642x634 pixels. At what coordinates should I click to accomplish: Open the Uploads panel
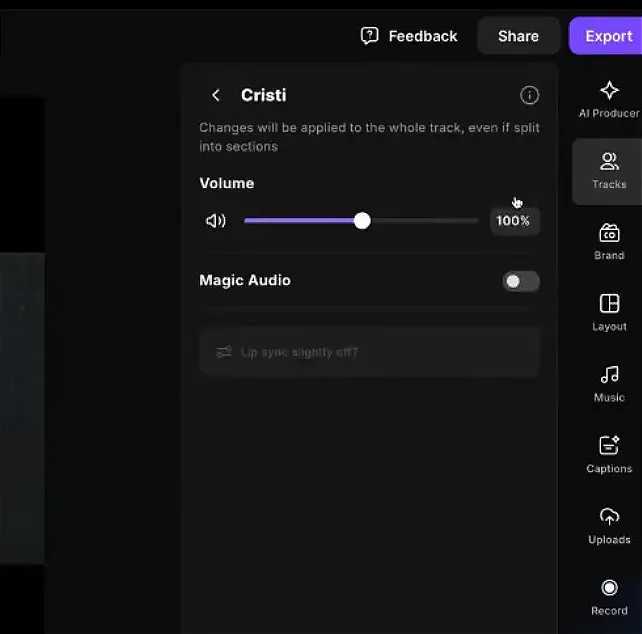609,526
